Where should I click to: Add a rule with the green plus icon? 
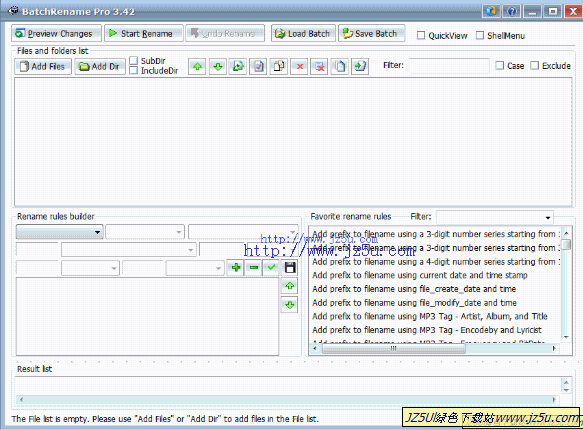click(x=236, y=267)
